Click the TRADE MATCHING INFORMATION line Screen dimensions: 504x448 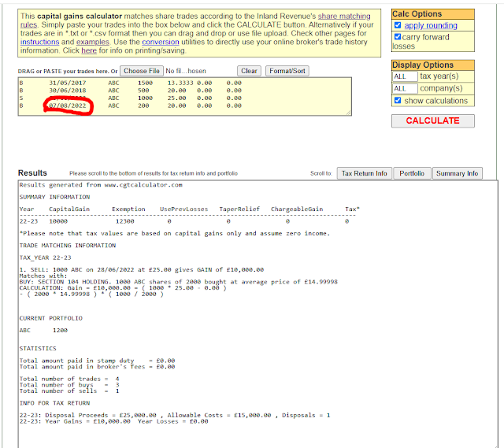[x=68, y=246]
